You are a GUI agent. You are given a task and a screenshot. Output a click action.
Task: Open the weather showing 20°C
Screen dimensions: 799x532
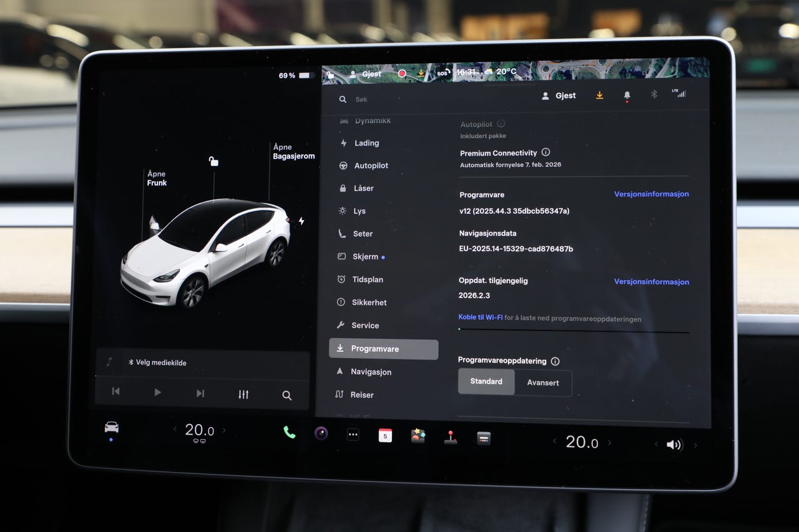(500, 71)
